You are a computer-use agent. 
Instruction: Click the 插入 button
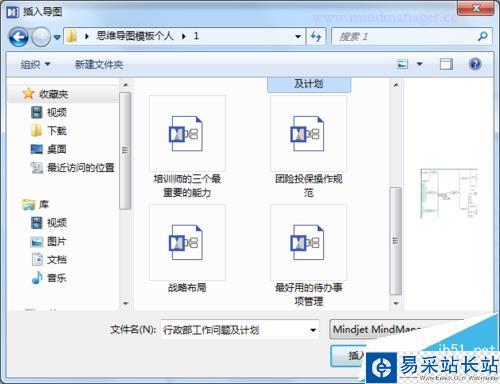(x=349, y=356)
